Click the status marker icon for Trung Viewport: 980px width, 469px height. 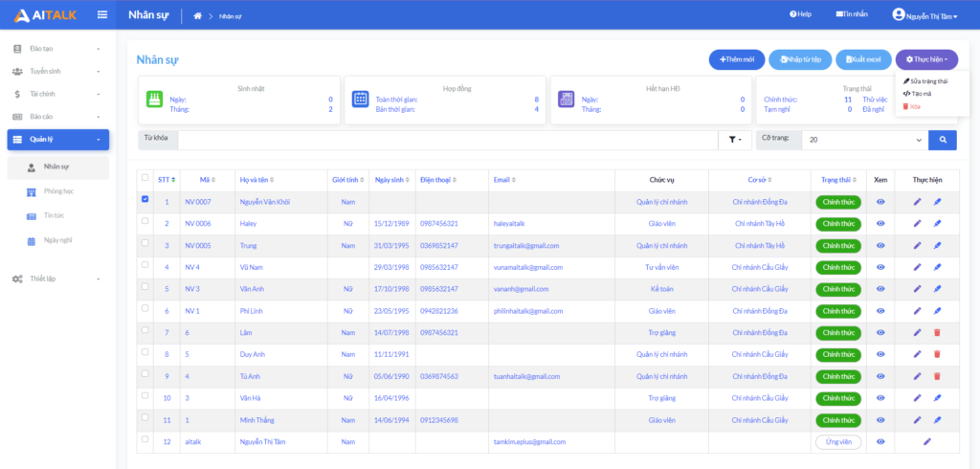coord(937,245)
